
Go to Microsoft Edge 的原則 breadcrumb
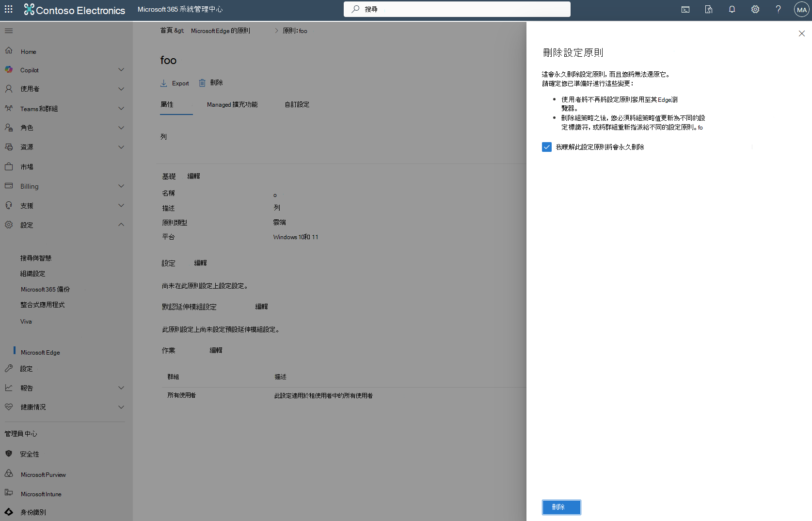(x=221, y=31)
